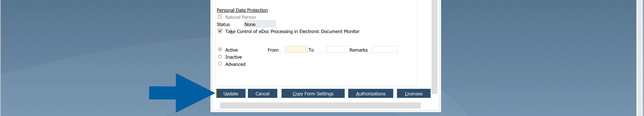The width and height of the screenshot is (644, 116).
Task: Open the Authorizations window
Action: 370,93
